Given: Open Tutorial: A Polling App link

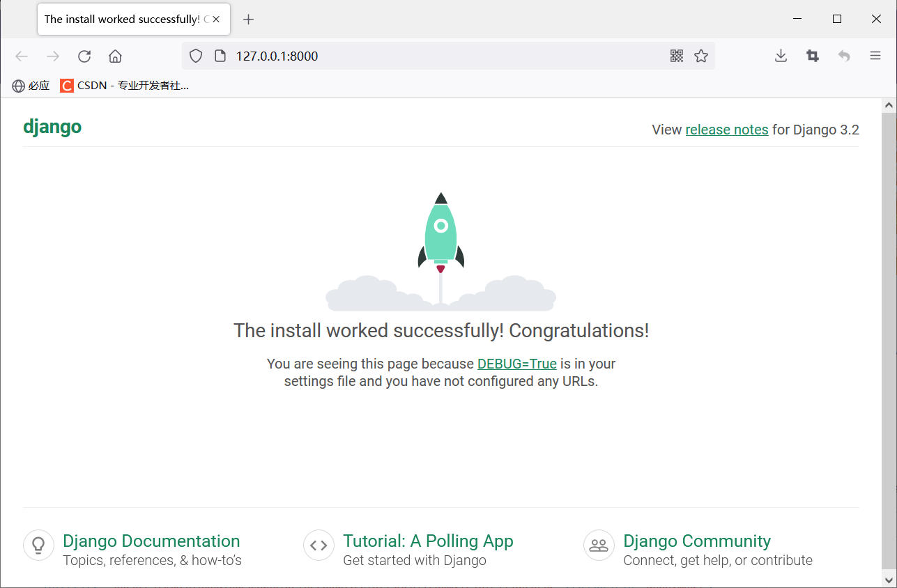Looking at the screenshot, I should (x=428, y=541).
